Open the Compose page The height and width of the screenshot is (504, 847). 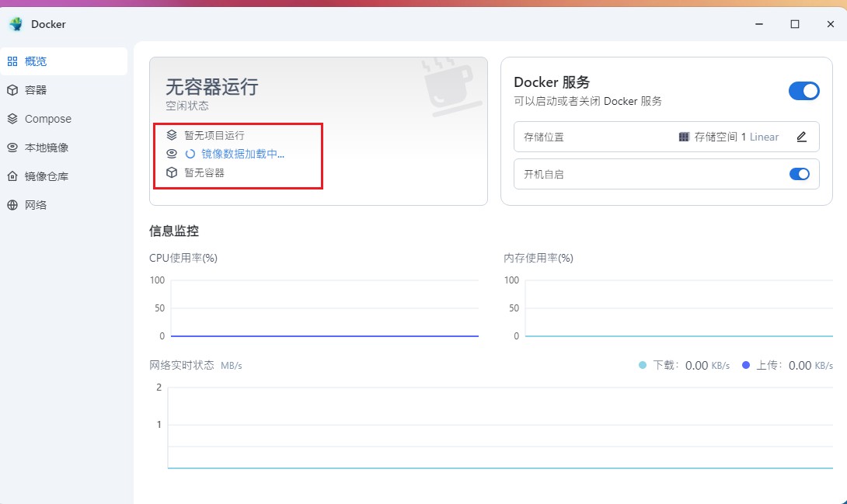[64, 119]
